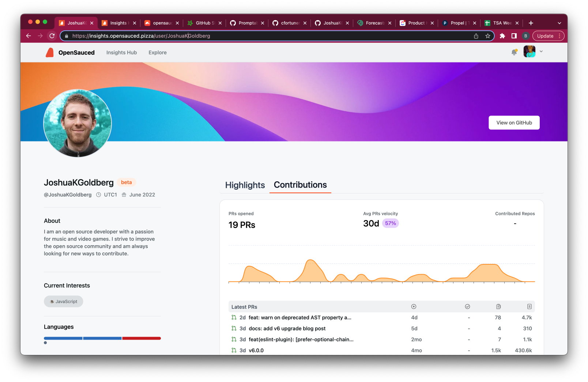Image resolution: width=588 pixels, height=382 pixels.
Task: Select the JavaScript interest tag
Action: point(63,301)
